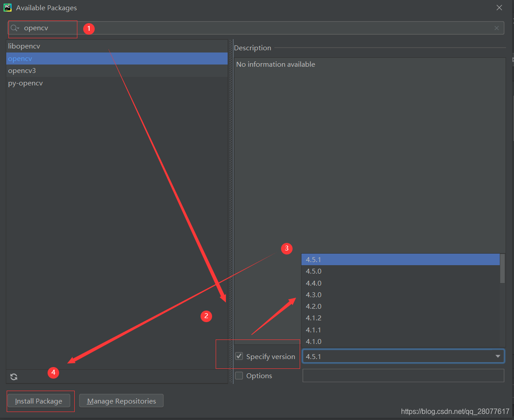The width and height of the screenshot is (514, 420).
Task: Select libopencv package in list
Action: (x=116, y=46)
